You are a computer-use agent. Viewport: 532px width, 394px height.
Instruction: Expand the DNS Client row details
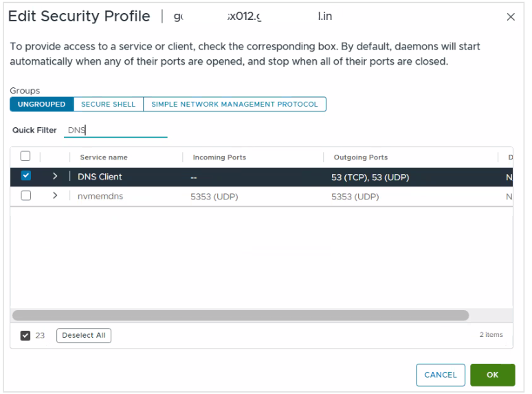[55, 177]
